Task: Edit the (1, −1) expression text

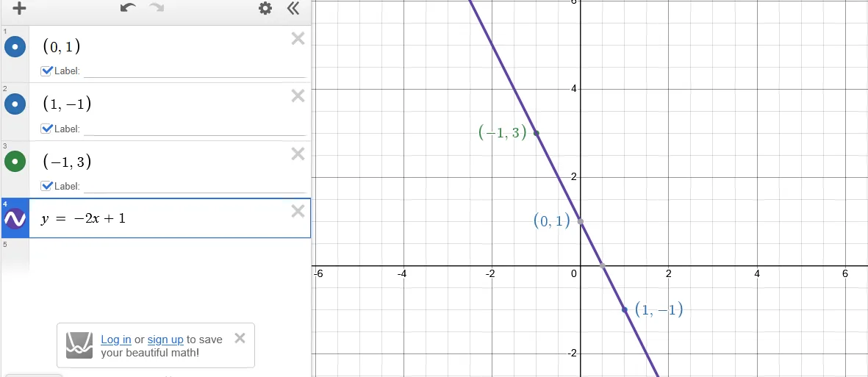Action: coord(67,104)
